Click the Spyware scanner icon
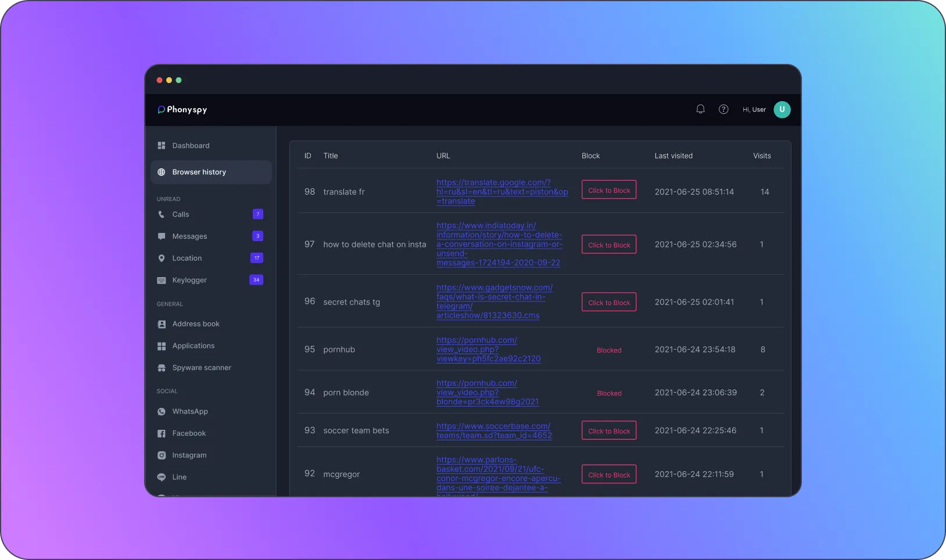Image resolution: width=946 pixels, height=560 pixels. [x=162, y=368]
